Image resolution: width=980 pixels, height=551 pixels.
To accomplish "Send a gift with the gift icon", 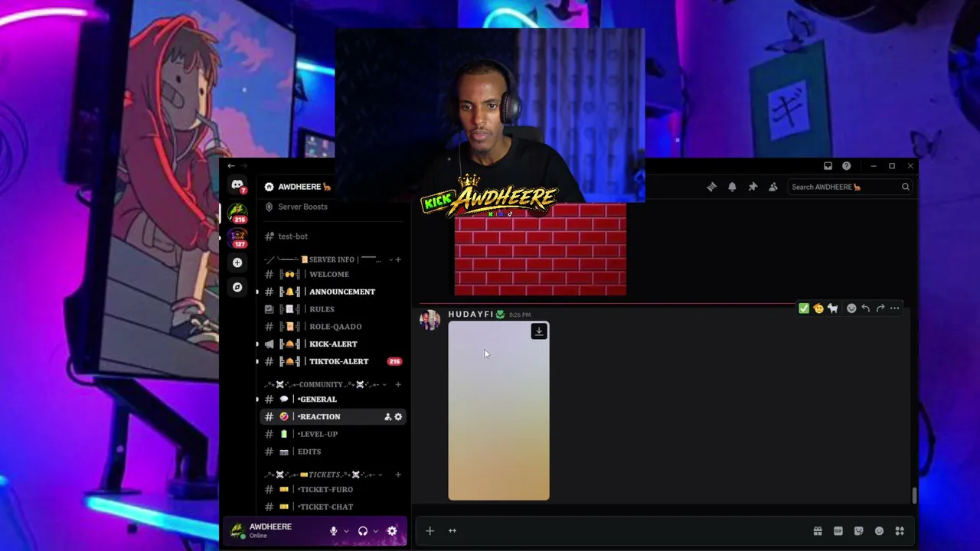I will 818,531.
